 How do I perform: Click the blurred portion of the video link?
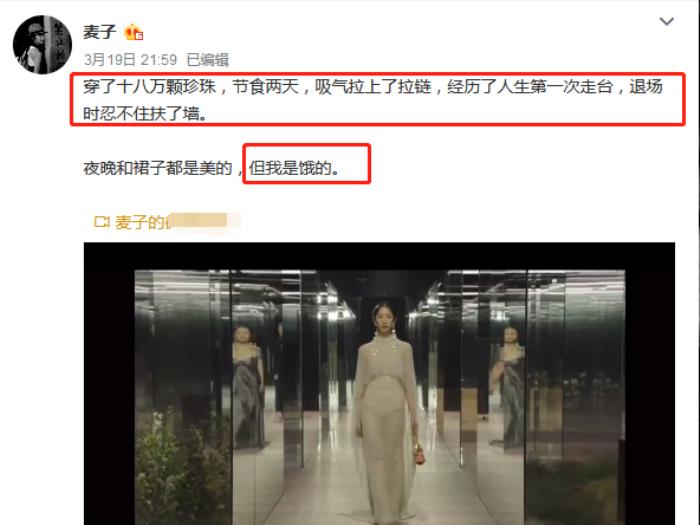[203, 221]
